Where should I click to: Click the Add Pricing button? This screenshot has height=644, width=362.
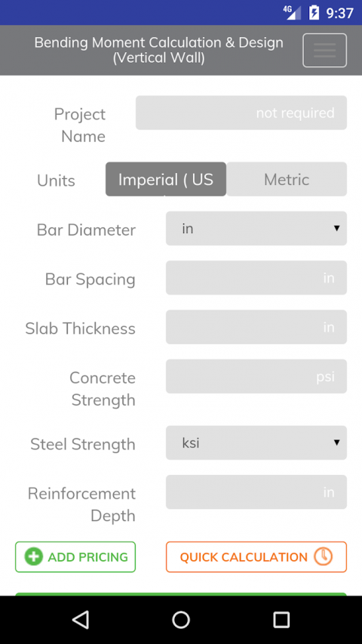pos(75,557)
